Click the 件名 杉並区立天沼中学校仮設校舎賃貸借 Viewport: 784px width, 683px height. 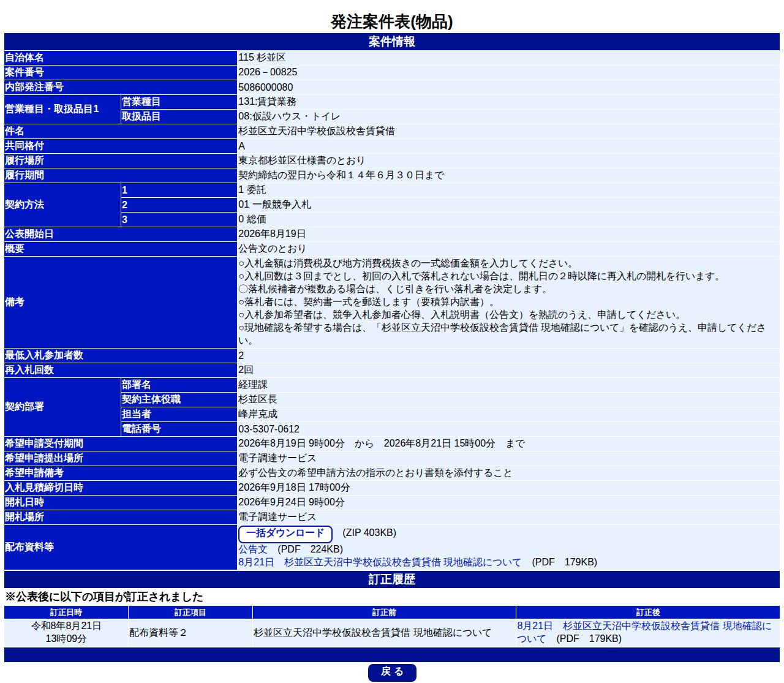(317, 131)
